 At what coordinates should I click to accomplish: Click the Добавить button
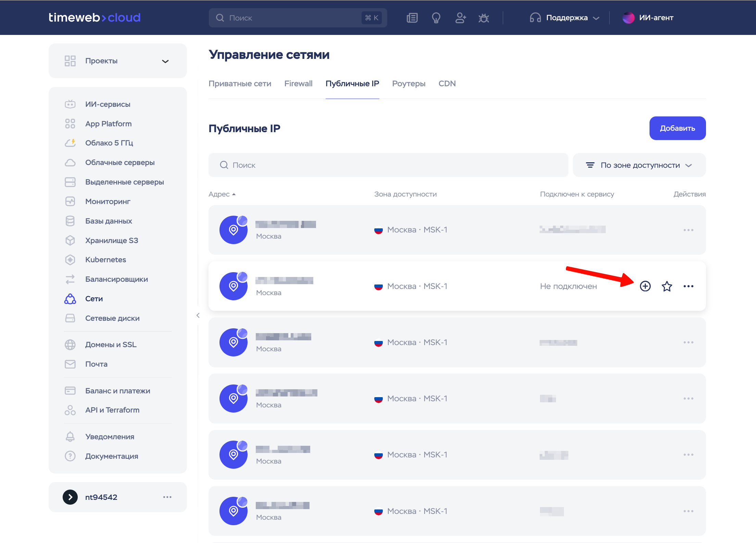click(x=677, y=128)
